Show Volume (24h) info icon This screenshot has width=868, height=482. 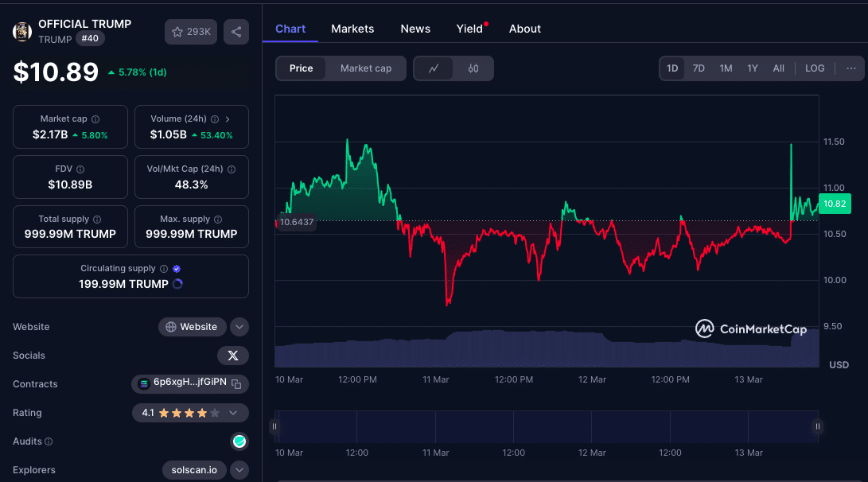point(215,119)
